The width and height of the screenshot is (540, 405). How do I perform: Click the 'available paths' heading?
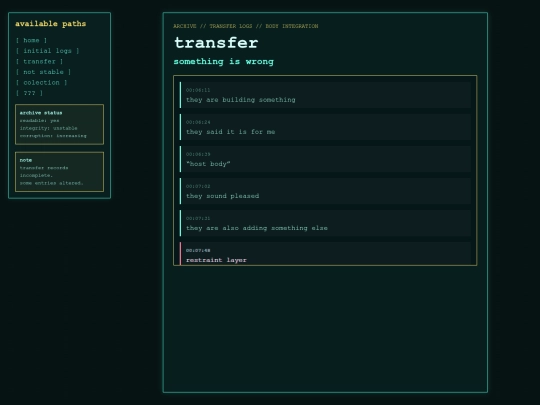51,24
